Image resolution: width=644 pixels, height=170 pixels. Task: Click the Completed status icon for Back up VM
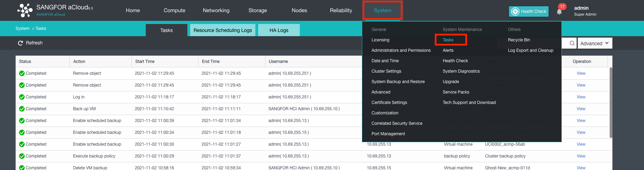(x=22, y=109)
